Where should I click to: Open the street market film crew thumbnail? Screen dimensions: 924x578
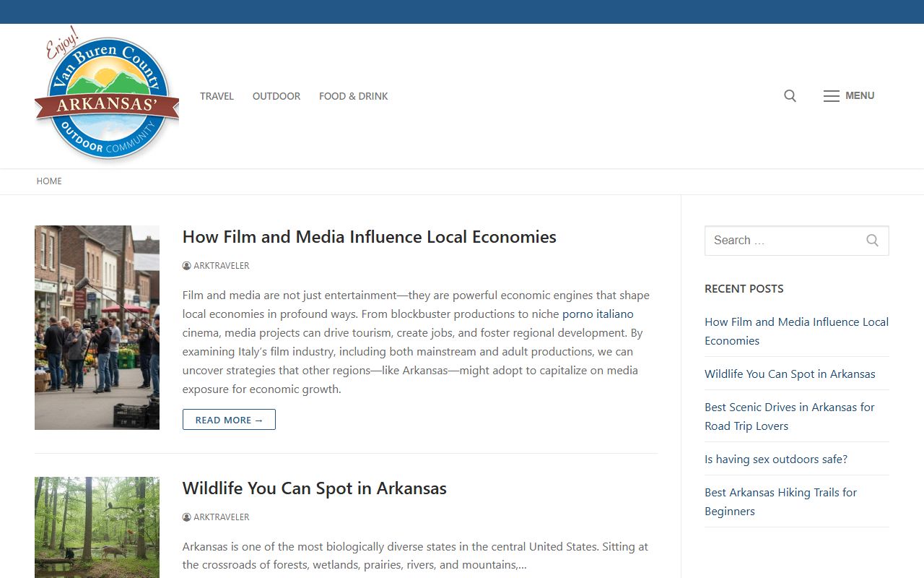click(x=97, y=327)
